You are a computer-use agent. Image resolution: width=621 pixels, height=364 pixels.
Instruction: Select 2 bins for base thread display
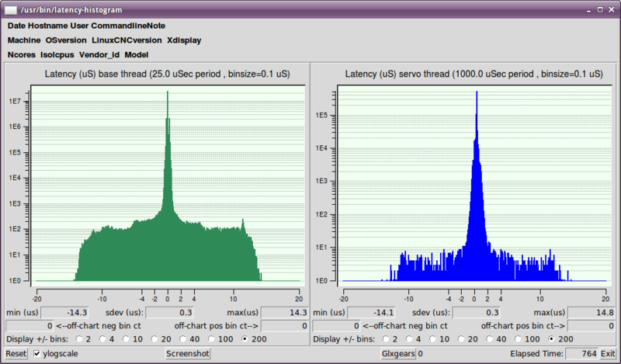coord(80,339)
